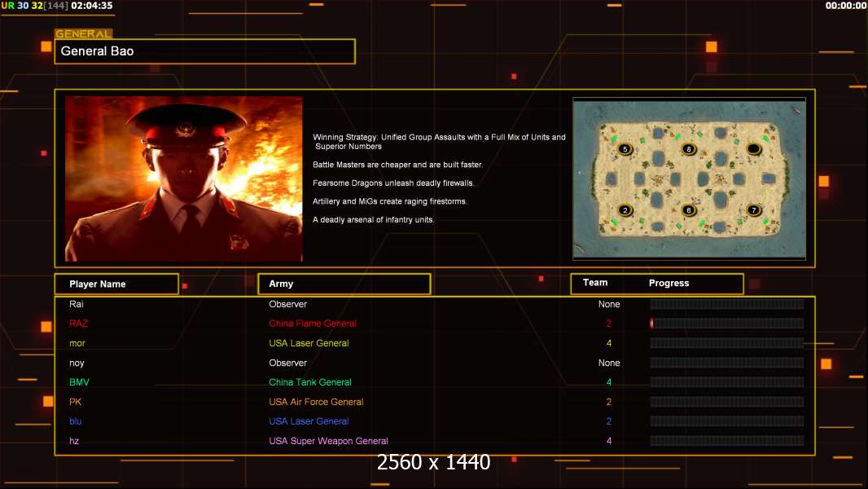Click the UR indicator at top left
This screenshot has width=868, height=489.
click(8, 6)
